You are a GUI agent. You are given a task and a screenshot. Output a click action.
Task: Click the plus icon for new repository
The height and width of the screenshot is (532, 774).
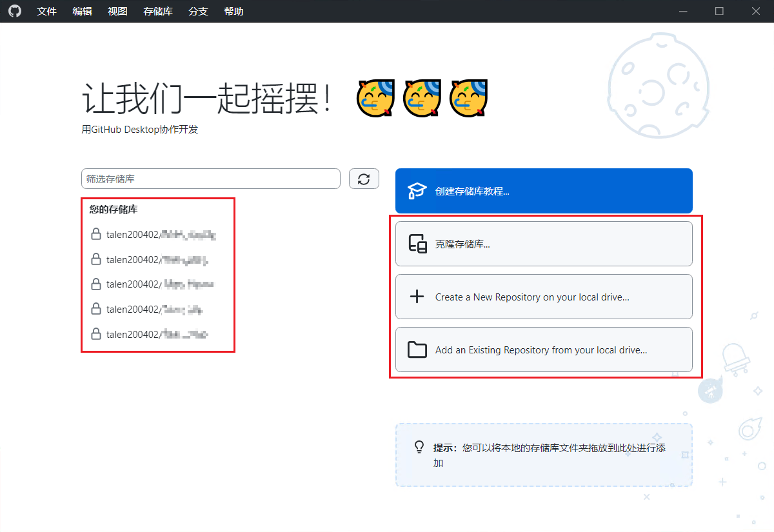click(x=417, y=297)
